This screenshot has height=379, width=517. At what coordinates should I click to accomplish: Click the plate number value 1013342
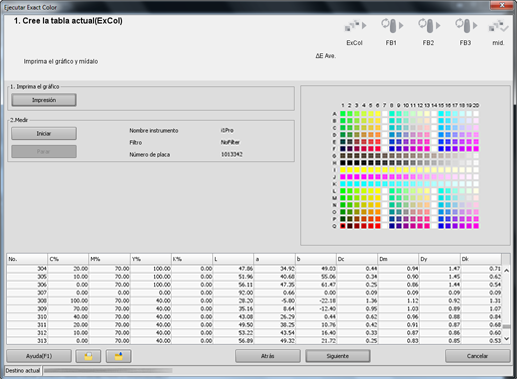(231, 154)
